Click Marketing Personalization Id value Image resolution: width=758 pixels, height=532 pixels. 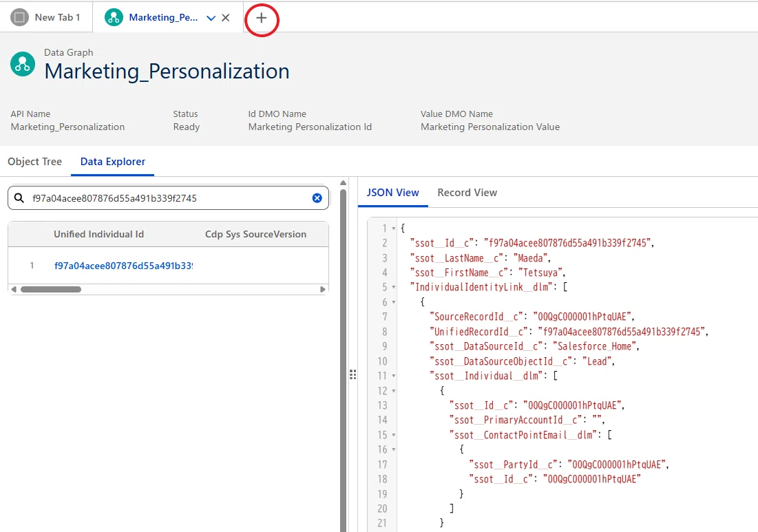click(x=310, y=127)
